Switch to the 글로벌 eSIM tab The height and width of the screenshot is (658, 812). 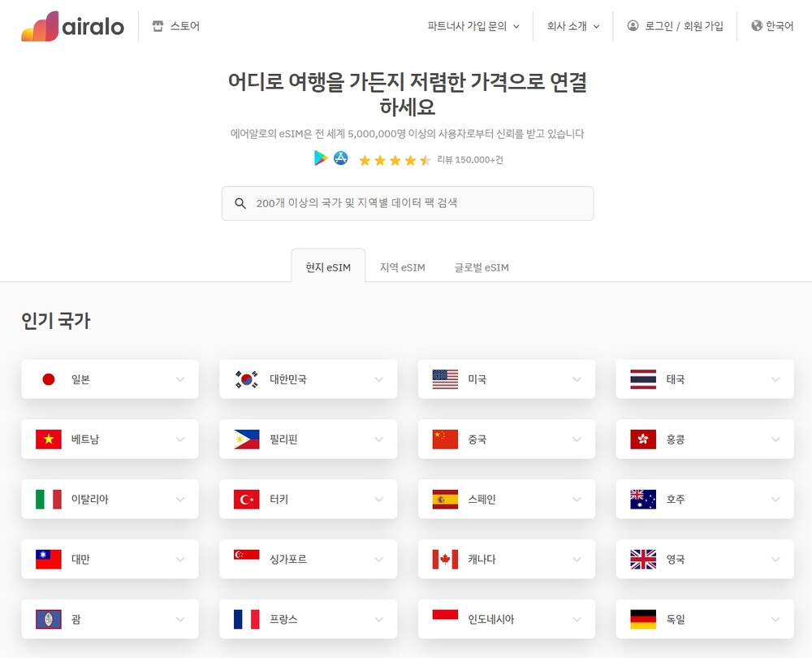(482, 267)
